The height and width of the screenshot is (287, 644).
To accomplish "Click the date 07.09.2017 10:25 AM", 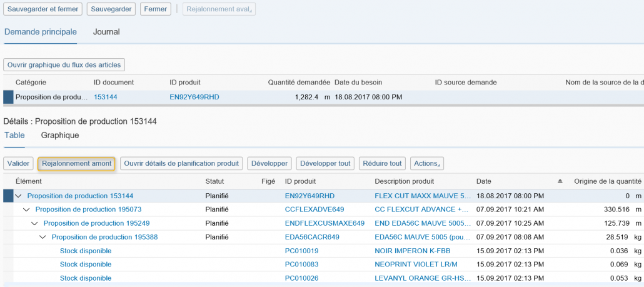I will coord(510,223).
